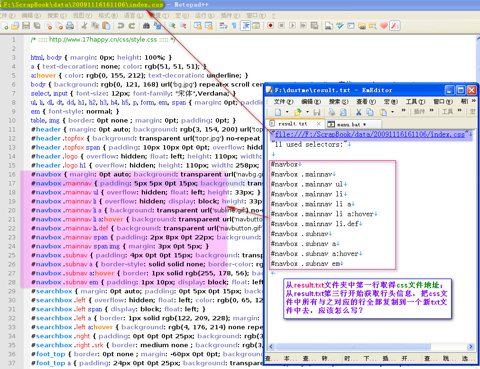
Task: Click the Save All icon in Notepad++ toolbar
Action: pyautogui.click(x=37, y=26)
